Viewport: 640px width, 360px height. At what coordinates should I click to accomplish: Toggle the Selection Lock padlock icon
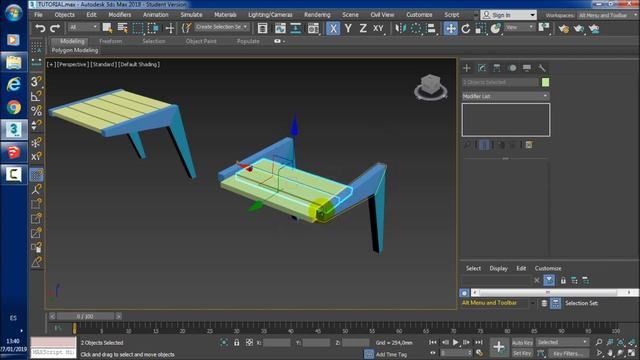[236, 342]
